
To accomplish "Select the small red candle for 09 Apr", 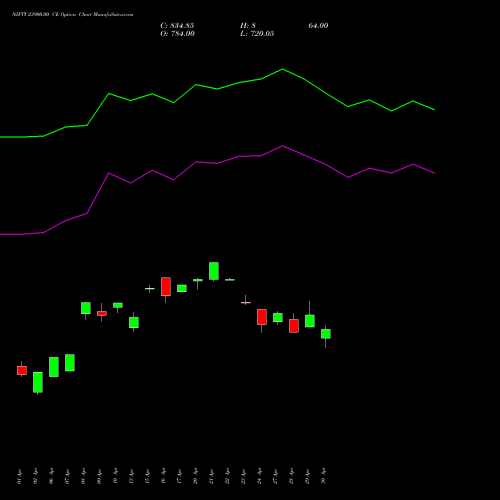I will point(102,313).
